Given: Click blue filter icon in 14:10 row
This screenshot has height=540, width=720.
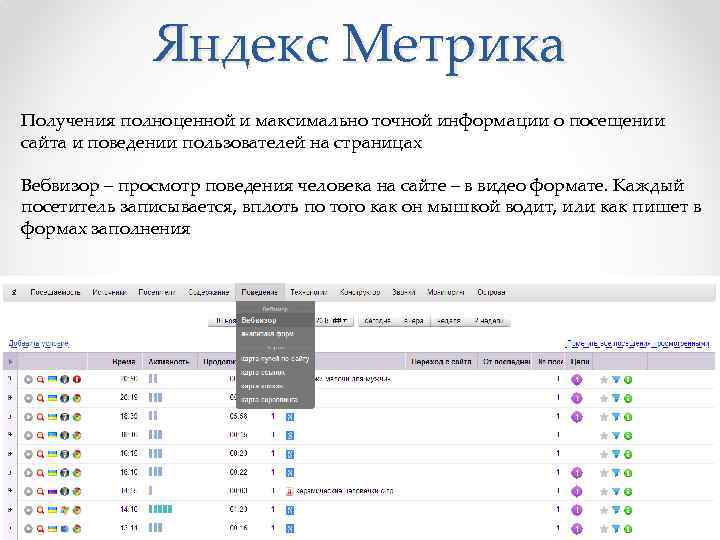Looking at the screenshot, I should [x=616, y=510].
